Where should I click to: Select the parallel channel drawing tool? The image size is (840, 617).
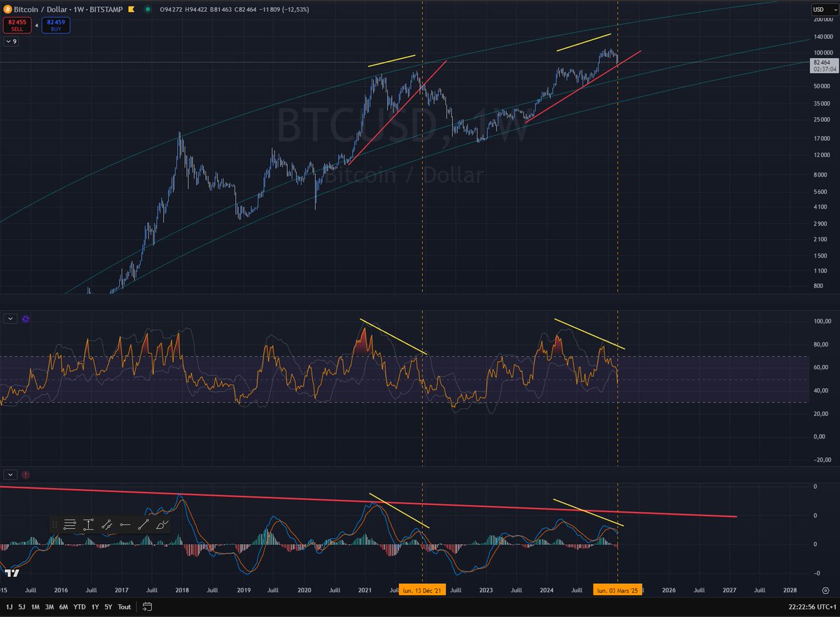106,524
